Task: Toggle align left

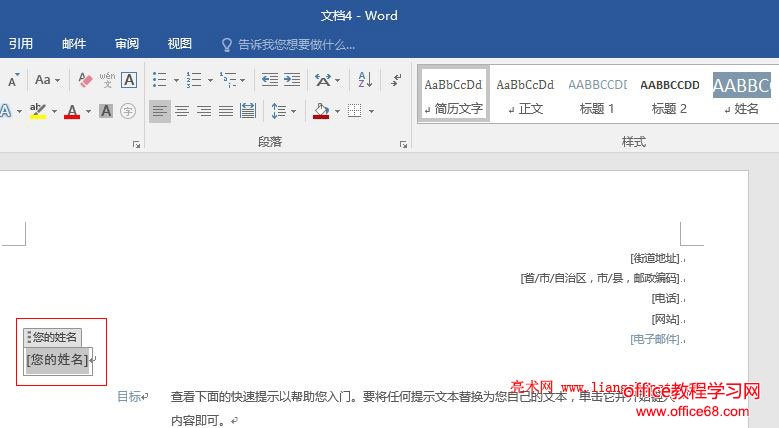Action: point(159,111)
